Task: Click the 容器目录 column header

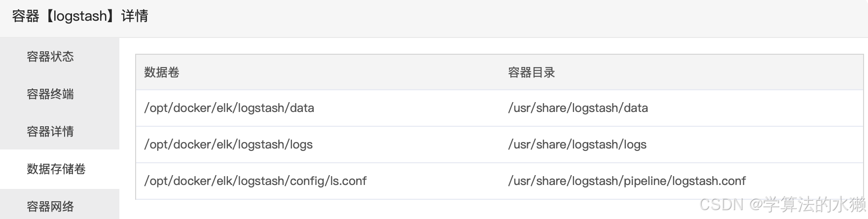Action: (532, 73)
